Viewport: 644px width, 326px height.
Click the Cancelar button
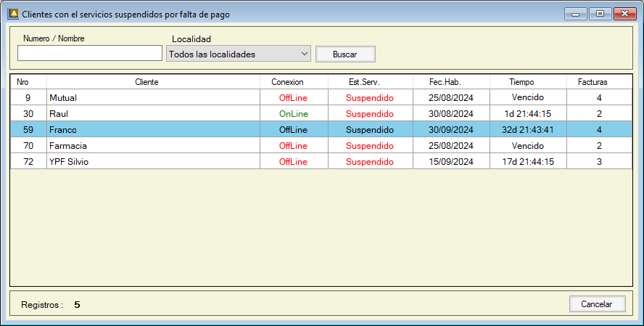click(597, 304)
